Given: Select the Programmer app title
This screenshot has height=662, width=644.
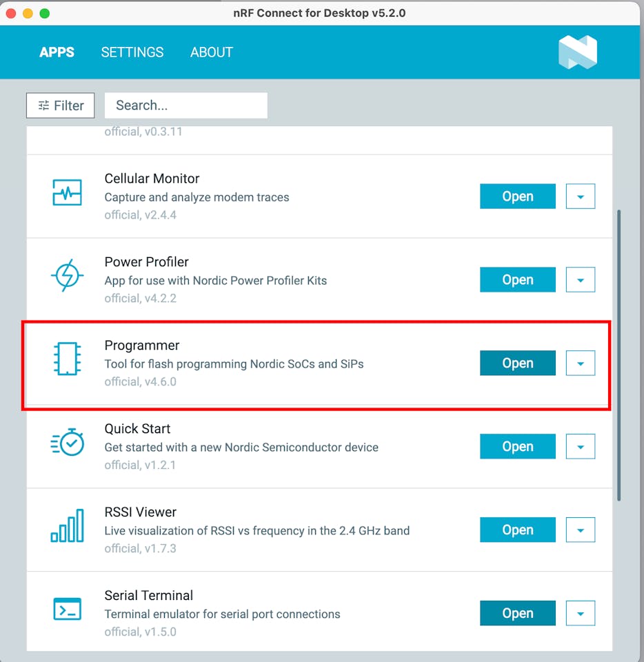Looking at the screenshot, I should (142, 345).
